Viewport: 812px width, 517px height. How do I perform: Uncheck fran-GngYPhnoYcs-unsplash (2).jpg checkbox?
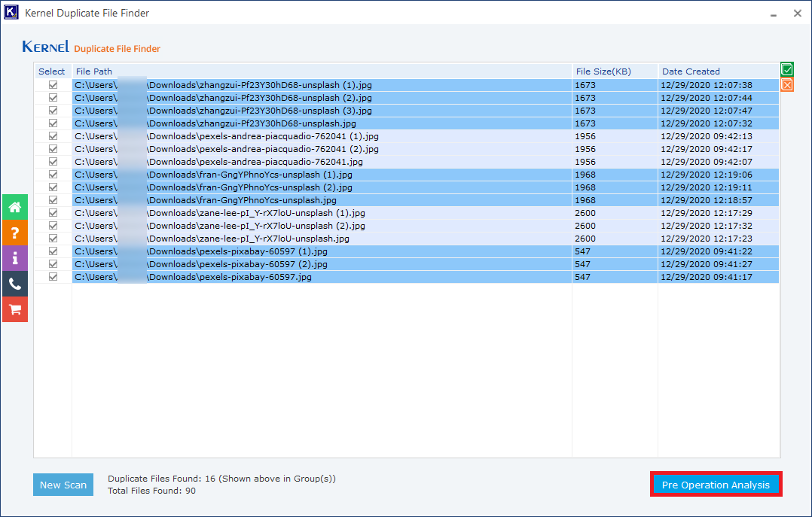[53, 187]
